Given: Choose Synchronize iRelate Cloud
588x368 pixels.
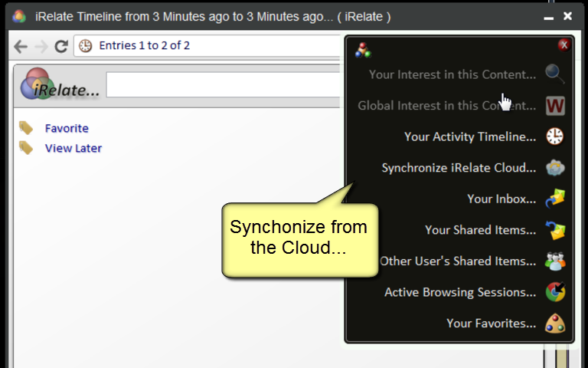Looking at the screenshot, I should coord(459,168).
